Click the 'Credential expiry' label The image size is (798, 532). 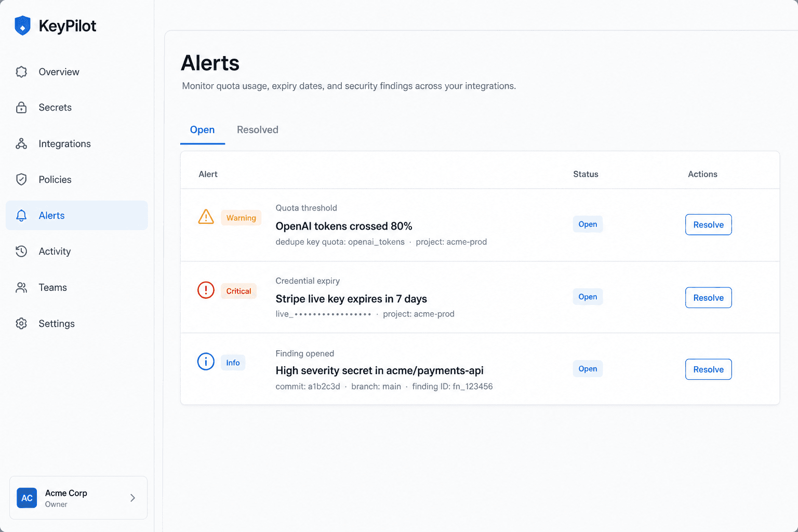tap(308, 281)
